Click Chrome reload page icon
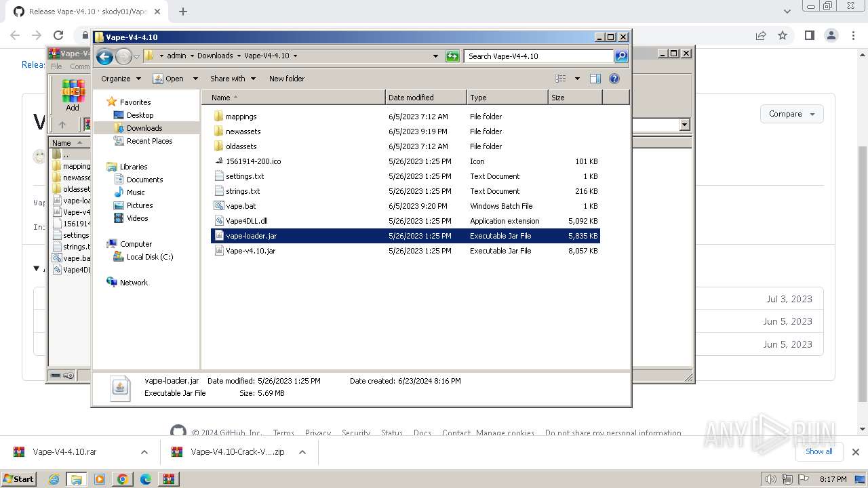The image size is (868, 488). coord(58,35)
